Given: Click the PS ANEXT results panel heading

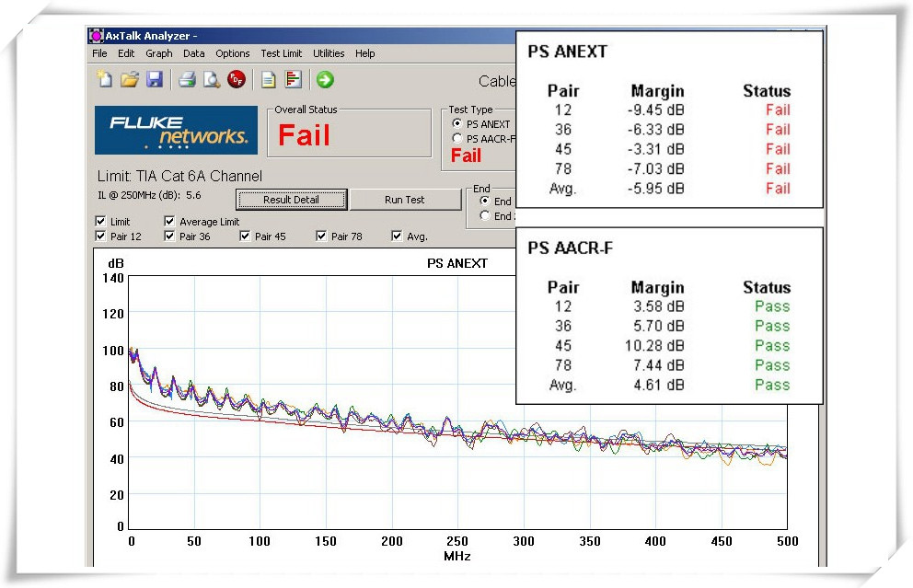Looking at the screenshot, I should (568, 52).
